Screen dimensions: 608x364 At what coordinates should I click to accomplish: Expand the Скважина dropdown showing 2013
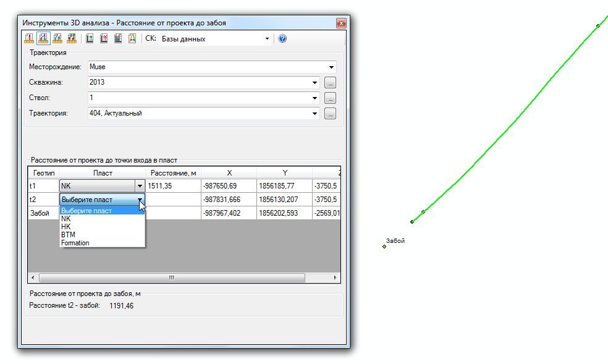tap(315, 82)
